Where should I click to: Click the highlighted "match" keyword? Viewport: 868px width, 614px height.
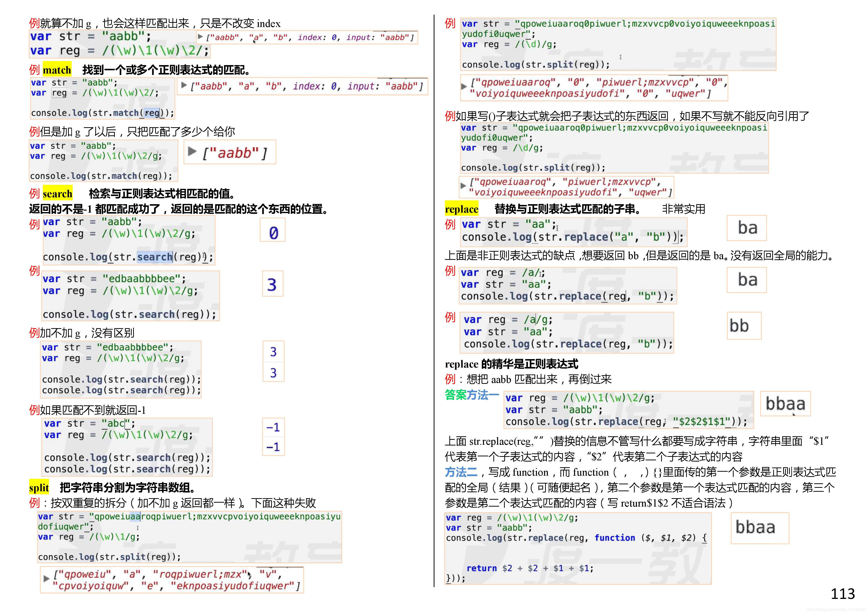(x=57, y=70)
